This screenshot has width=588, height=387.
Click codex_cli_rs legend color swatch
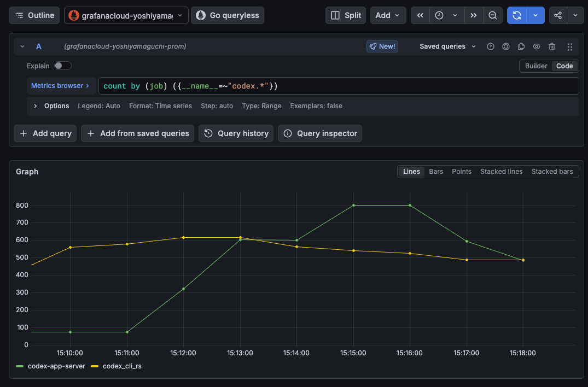(x=95, y=366)
